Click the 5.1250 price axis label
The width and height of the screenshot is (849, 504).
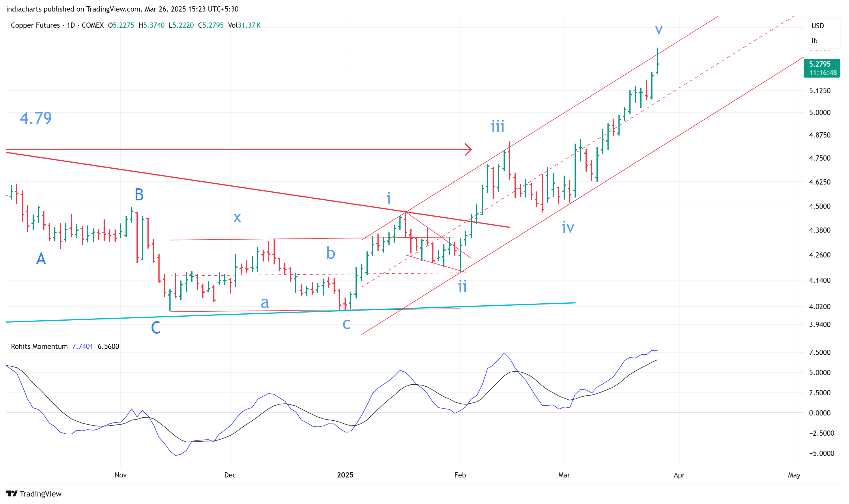[820, 91]
